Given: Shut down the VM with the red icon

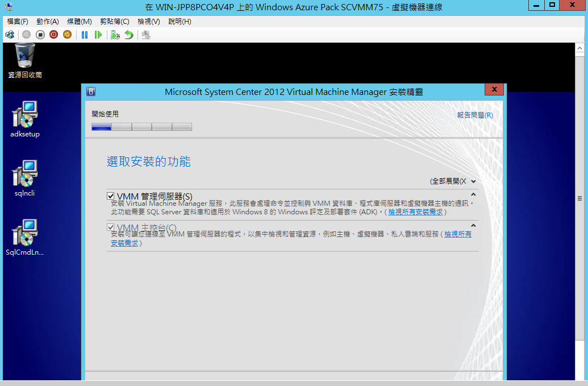Looking at the screenshot, I should (53, 35).
